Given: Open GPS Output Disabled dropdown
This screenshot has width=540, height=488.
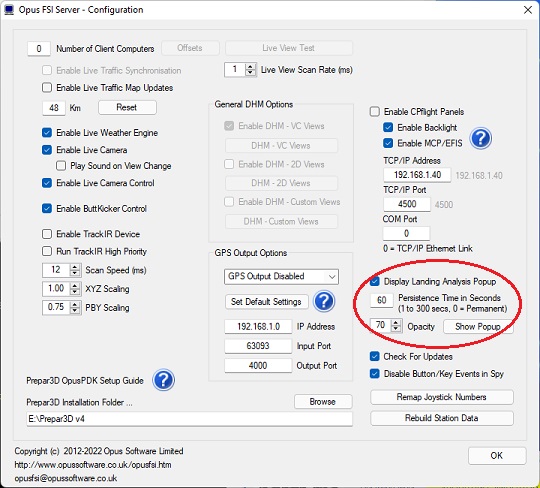Looking at the screenshot, I should pyautogui.click(x=281, y=277).
